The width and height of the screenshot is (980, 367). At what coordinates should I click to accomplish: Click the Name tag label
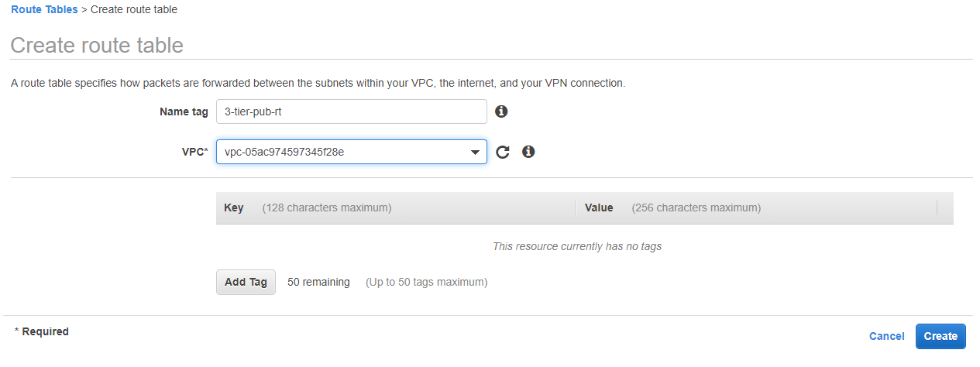click(184, 111)
